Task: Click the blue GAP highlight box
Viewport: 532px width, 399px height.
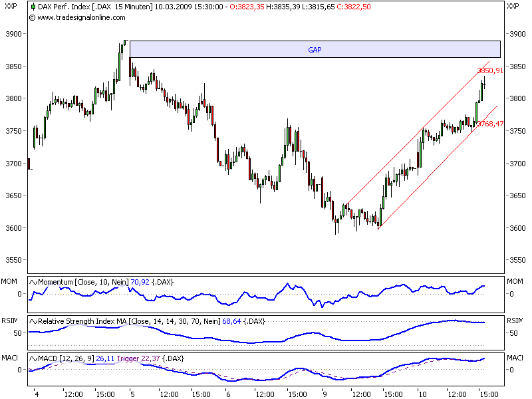Action: [x=314, y=50]
